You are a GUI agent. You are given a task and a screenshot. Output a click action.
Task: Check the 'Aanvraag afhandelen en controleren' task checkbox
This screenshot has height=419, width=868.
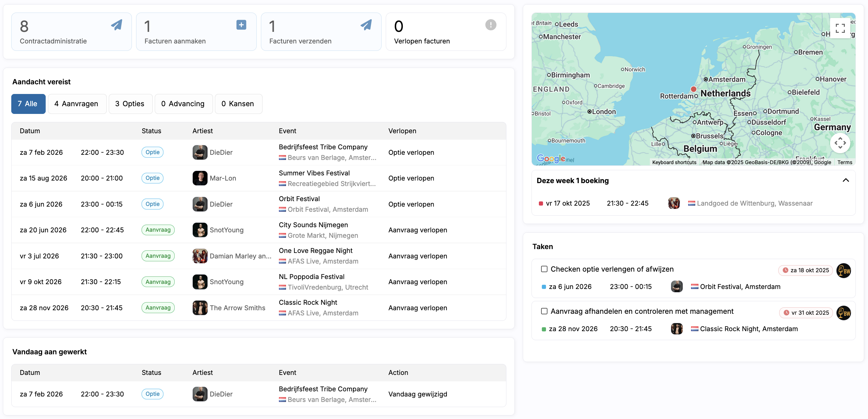pos(544,311)
